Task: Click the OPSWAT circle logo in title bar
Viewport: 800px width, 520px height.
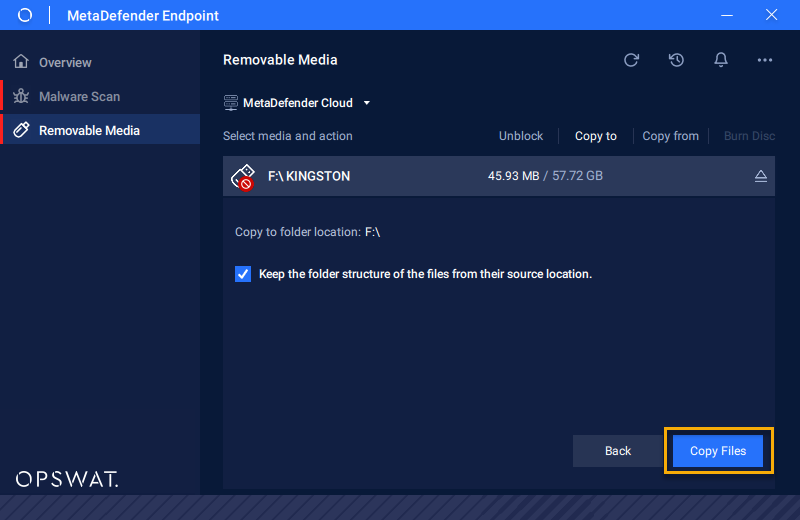Action: [x=24, y=15]
